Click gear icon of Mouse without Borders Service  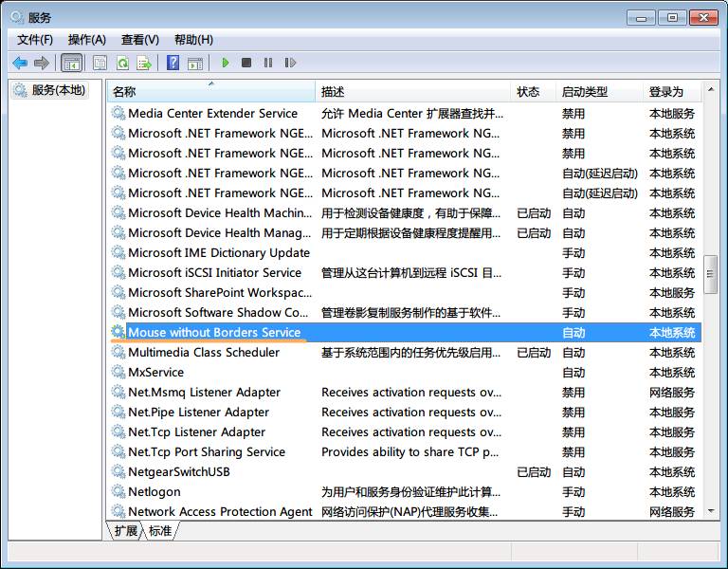click(118, 332)
